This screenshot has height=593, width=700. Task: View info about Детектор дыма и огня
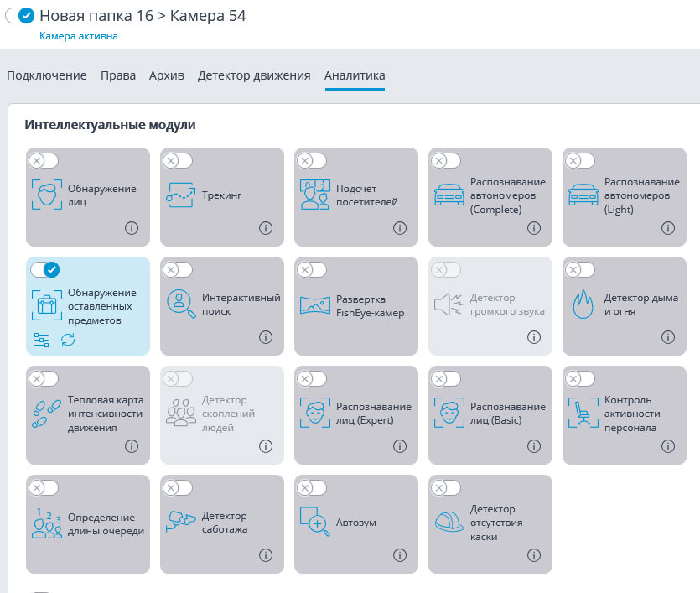[668, 337]
